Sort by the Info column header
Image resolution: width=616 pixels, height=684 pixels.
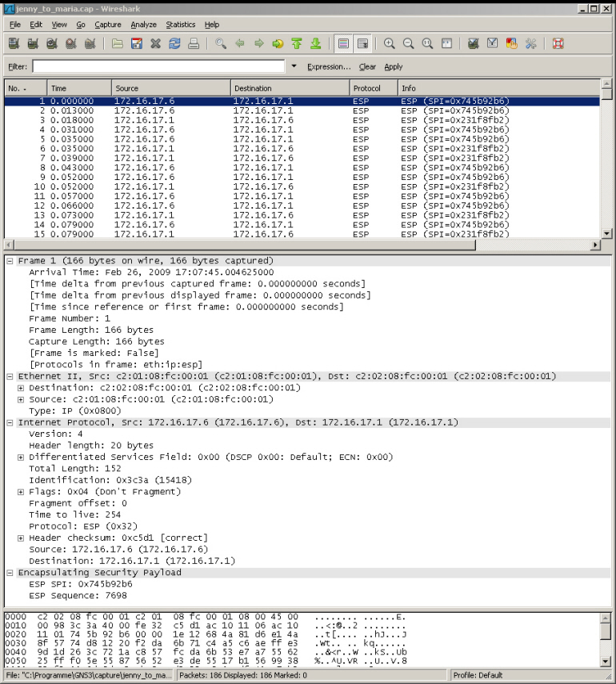[x=498, y=88]
